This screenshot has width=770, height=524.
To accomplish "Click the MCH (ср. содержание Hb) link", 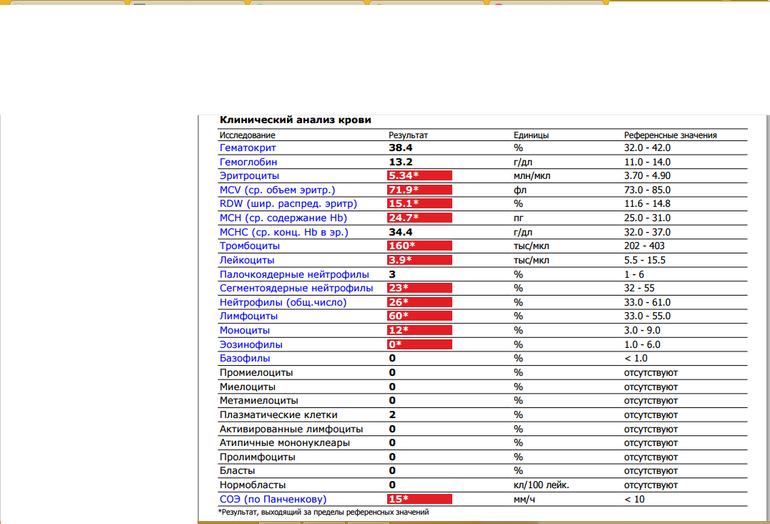I will tap(283, 217).
